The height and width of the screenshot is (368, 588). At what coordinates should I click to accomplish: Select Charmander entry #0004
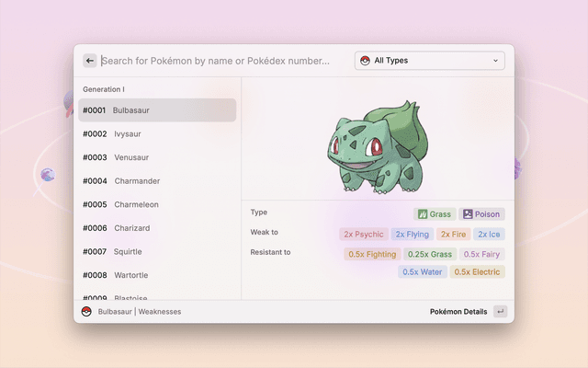coord(156,181)
